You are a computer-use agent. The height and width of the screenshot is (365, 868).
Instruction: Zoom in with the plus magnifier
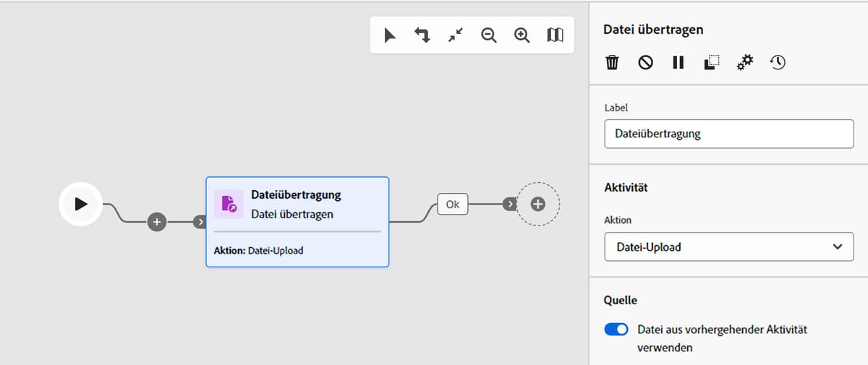[522, 35]
